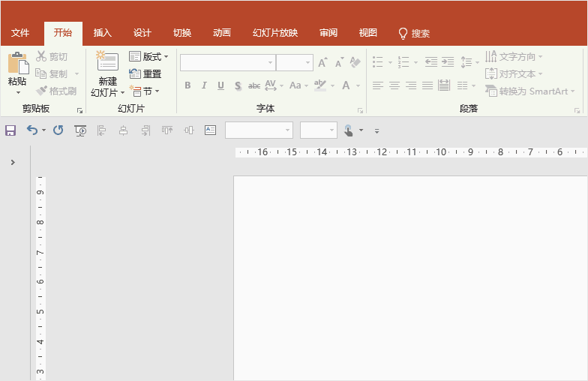
Task: Toggle Bold formatting
Action: [x=187, y=85]
